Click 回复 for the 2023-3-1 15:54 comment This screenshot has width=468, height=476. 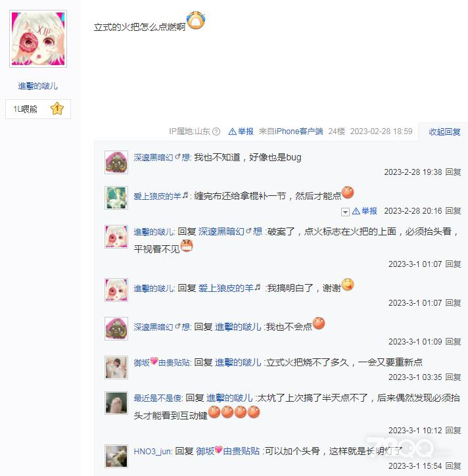[453, 466]
